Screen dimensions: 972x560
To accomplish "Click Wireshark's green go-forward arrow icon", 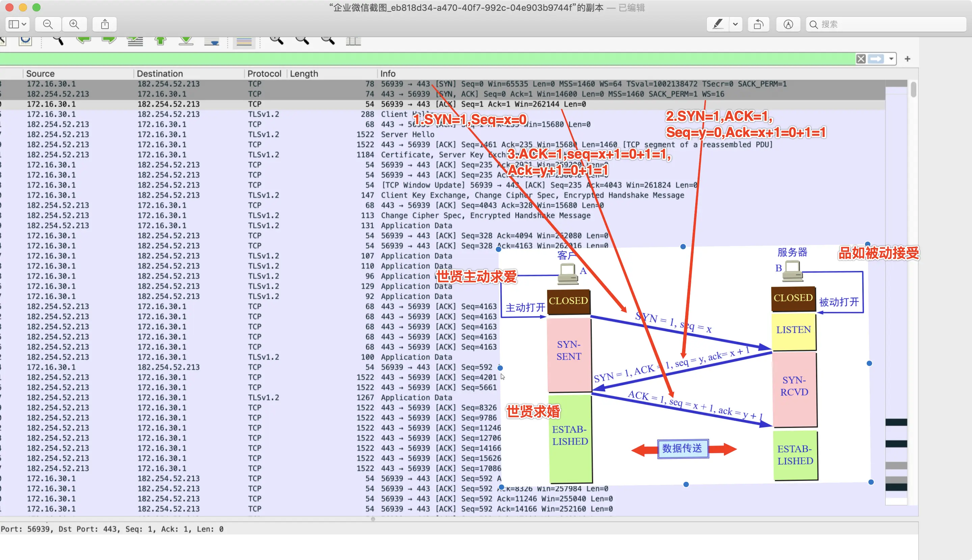I will pos(109,39).
